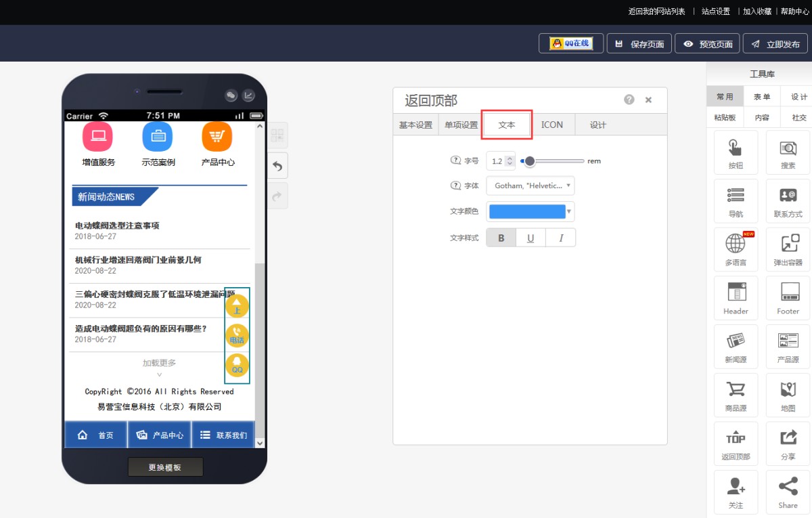Add the 搜索 search widget
This screenshot has width=812, height=518.
(x=788, y=153)
